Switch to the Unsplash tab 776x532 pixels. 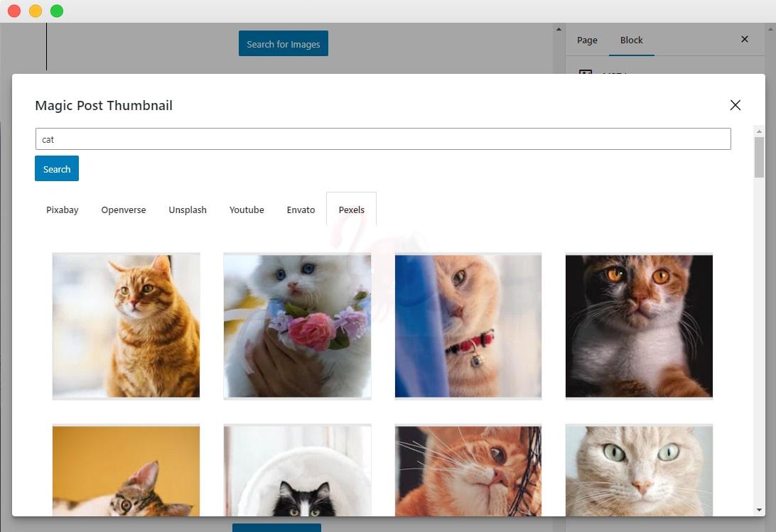tap(188, 210)
